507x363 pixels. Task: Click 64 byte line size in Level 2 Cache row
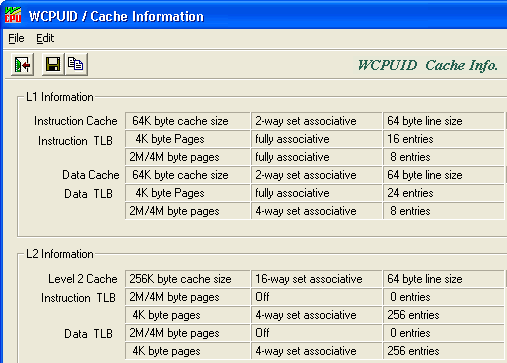tap(444, 279)
